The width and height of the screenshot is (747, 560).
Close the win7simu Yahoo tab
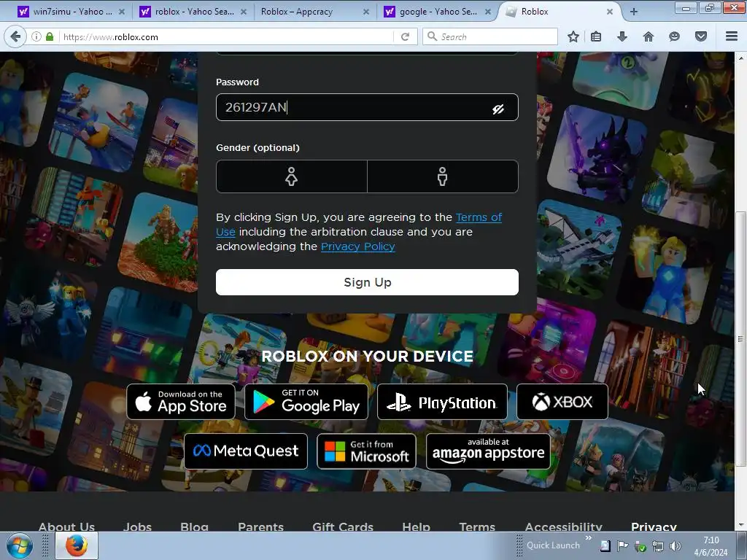122,12
